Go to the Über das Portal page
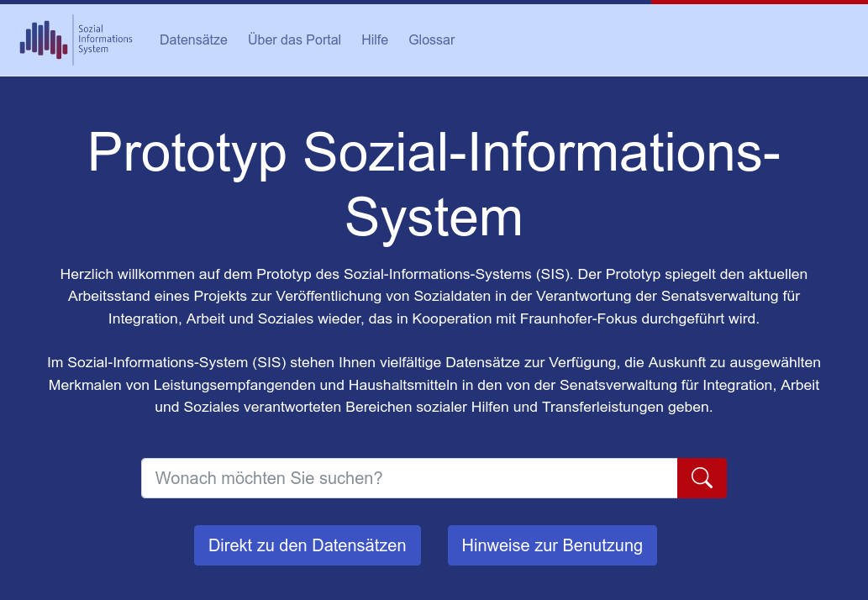The width and height of the screenshot is (868, 600). pyautogui.click(x=294, y=39)
